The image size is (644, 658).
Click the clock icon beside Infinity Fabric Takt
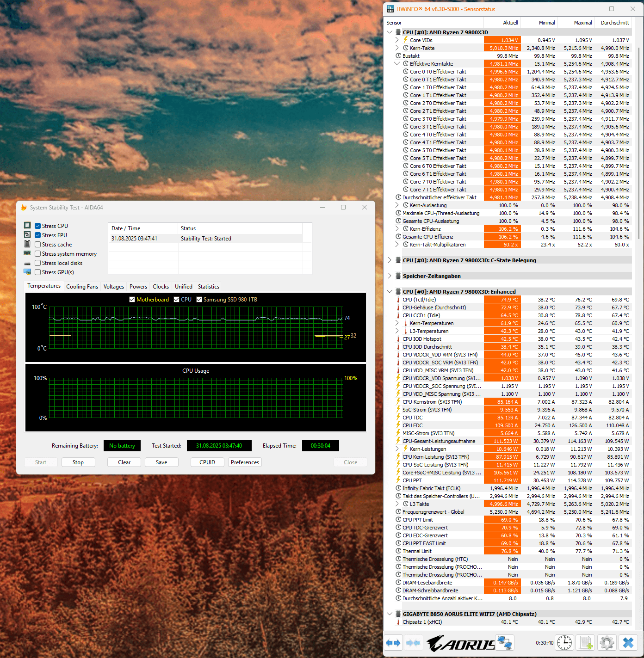pos(398,488)
